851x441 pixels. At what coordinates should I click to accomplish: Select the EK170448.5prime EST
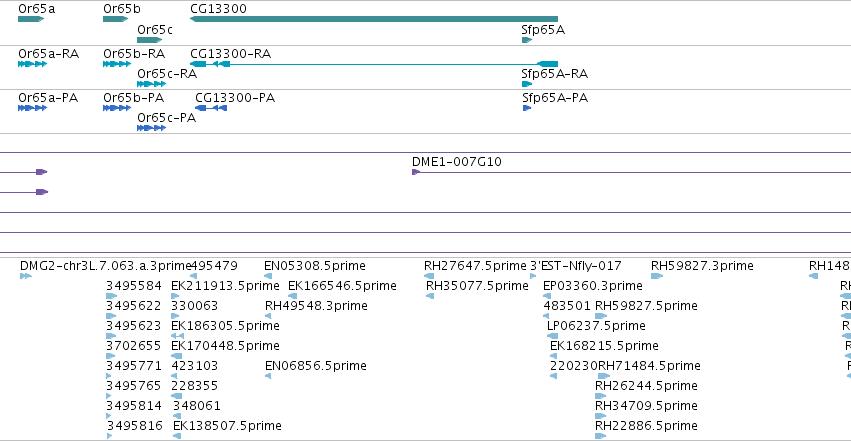coord(177,356)
